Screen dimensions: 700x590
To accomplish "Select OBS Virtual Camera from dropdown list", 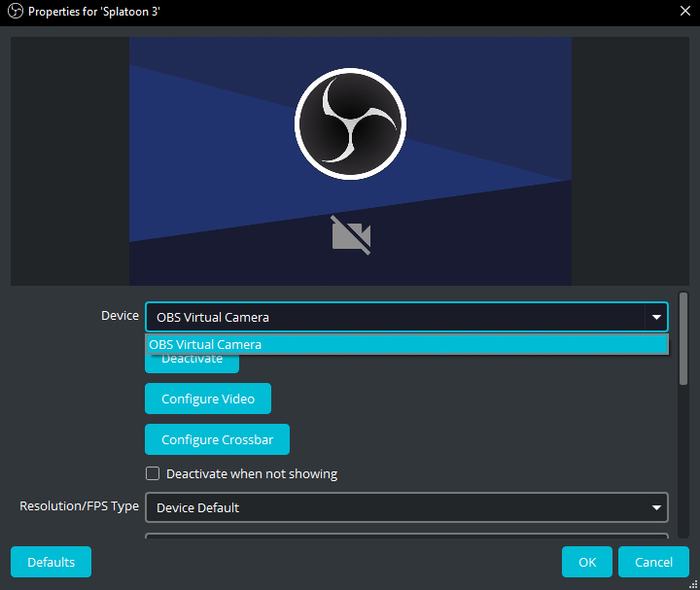I will [x=406, y=344].
